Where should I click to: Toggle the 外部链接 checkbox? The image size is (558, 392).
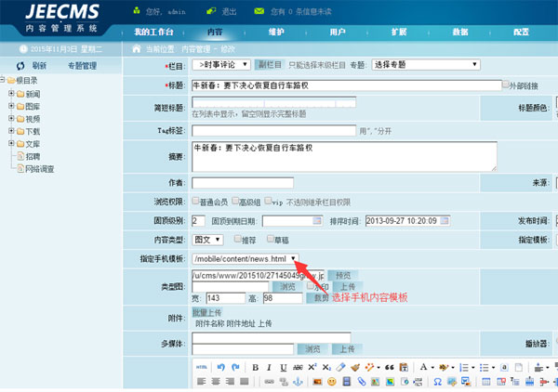506,85
